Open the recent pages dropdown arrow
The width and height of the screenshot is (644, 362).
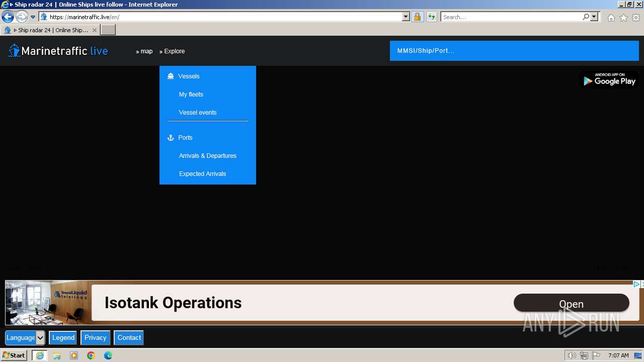point(33,17)
